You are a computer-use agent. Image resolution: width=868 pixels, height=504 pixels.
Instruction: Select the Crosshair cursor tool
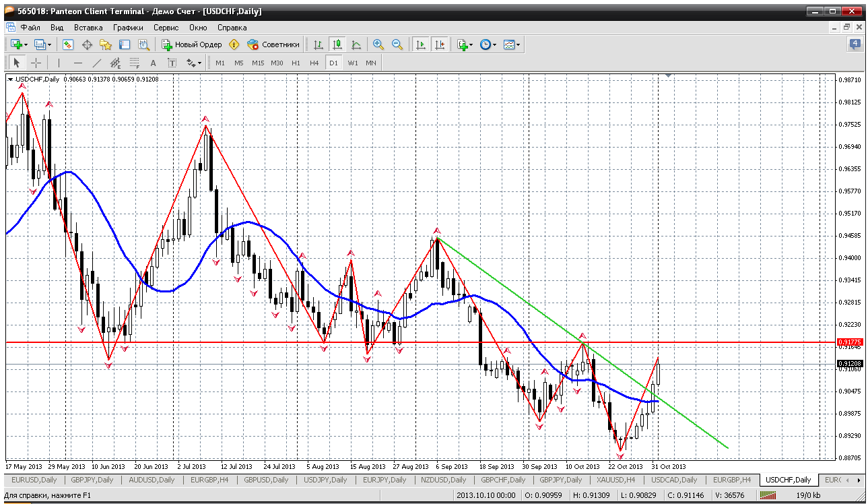(36, 63)
